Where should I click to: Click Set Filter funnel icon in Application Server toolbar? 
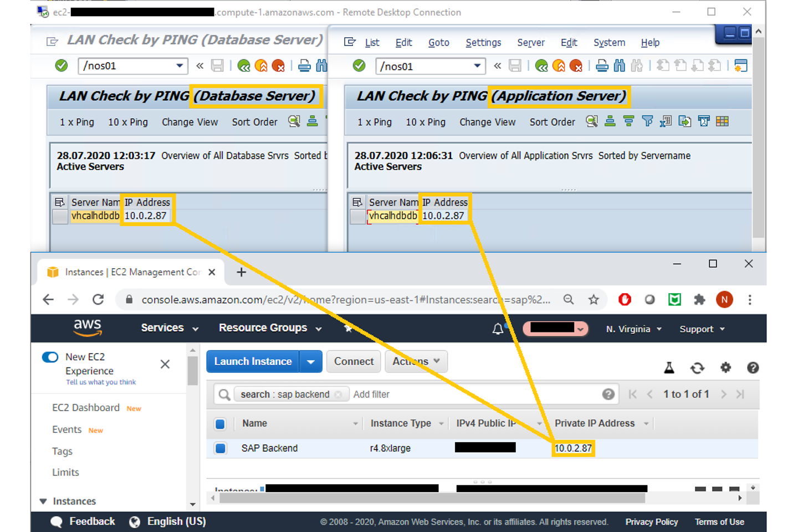tap(647, 121)
